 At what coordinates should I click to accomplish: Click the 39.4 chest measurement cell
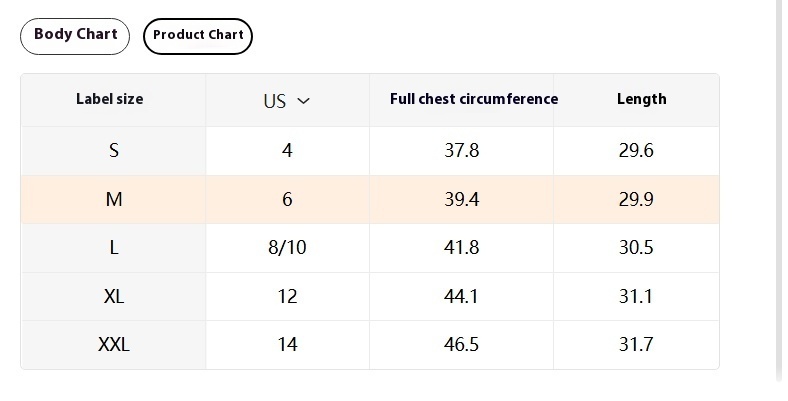461,199
